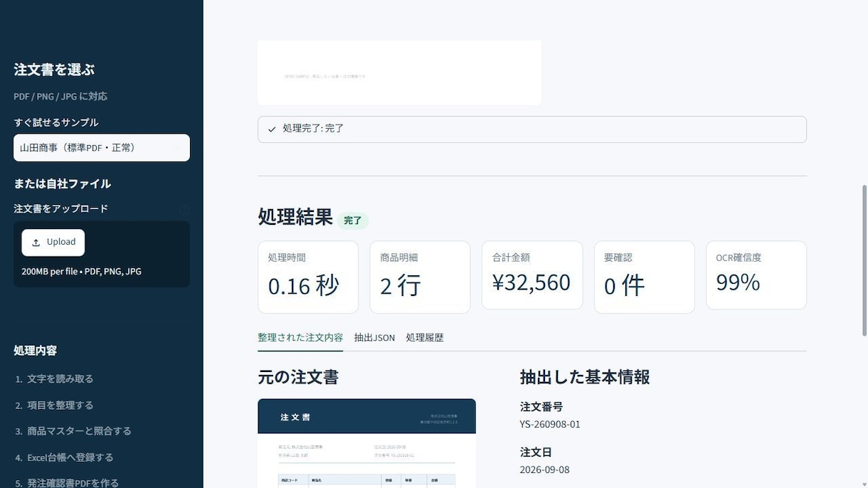Select the 99% OCR confidence value
The image size is (868, 488).
pos(738,282)
